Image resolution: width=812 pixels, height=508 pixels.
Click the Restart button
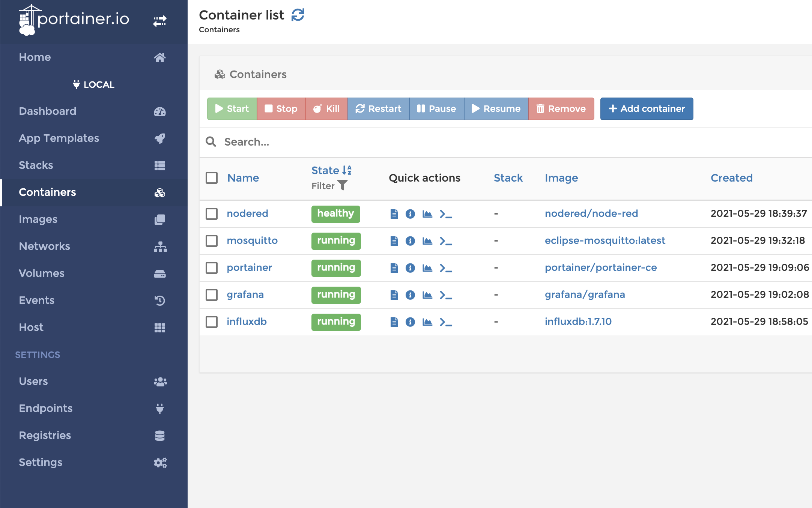click(x=379, y=109)
